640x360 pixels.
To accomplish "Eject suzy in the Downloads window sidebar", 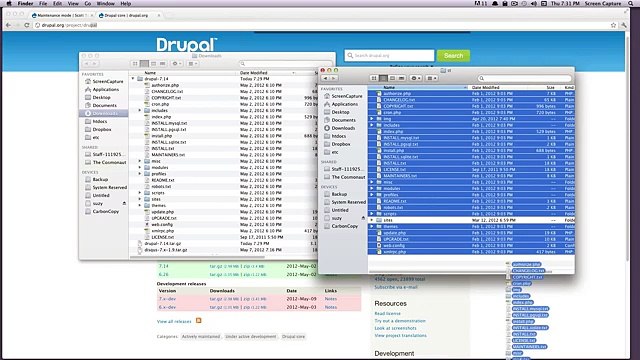I will click(x=124, y=203).
